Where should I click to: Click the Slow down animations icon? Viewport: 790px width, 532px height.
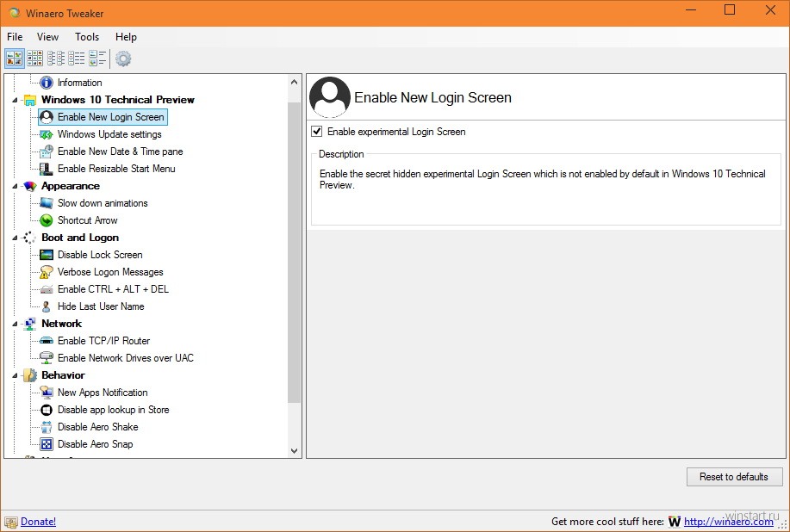tap(47, 203)
